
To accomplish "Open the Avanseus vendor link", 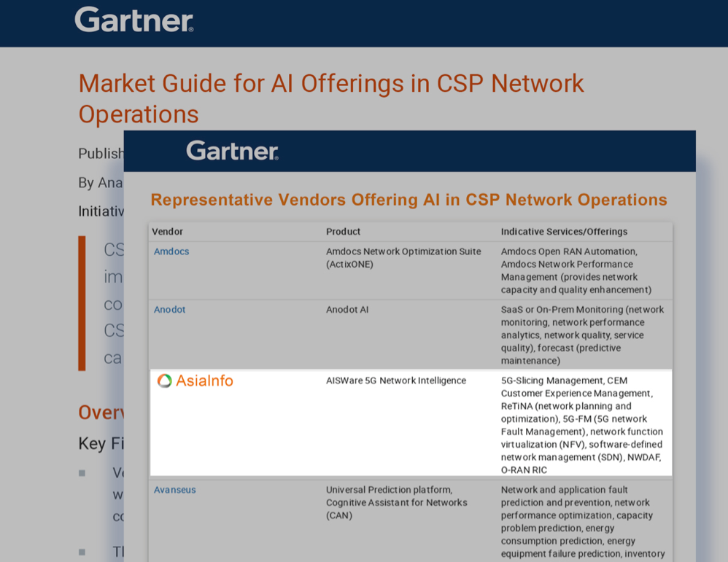I will point(174,490).
